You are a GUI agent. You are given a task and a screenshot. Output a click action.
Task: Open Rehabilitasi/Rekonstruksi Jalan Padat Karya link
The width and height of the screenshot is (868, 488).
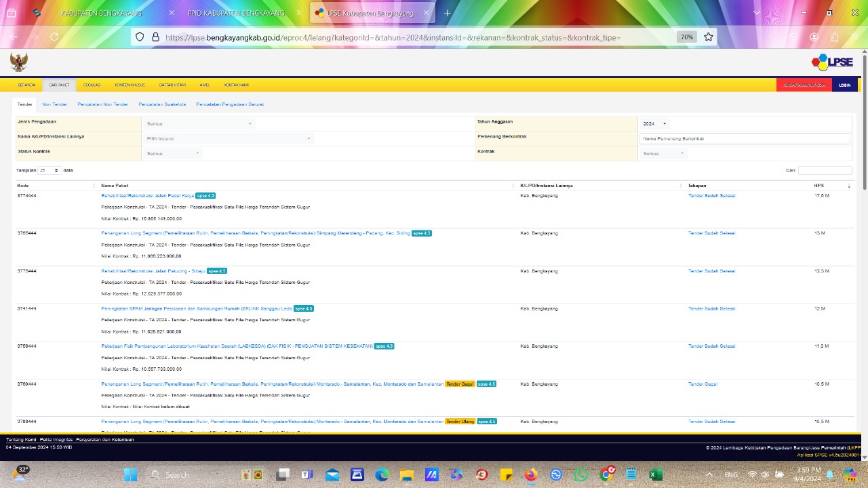[147, 196]
